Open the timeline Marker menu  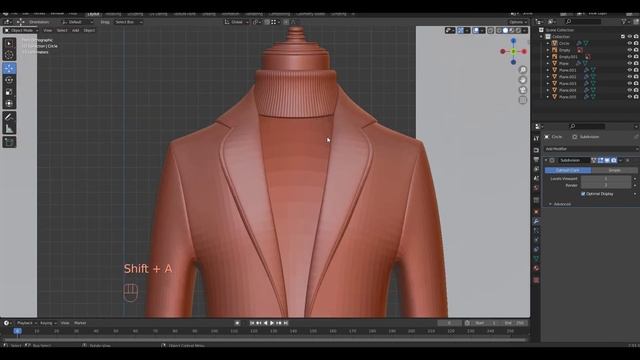tap(80, 323)
